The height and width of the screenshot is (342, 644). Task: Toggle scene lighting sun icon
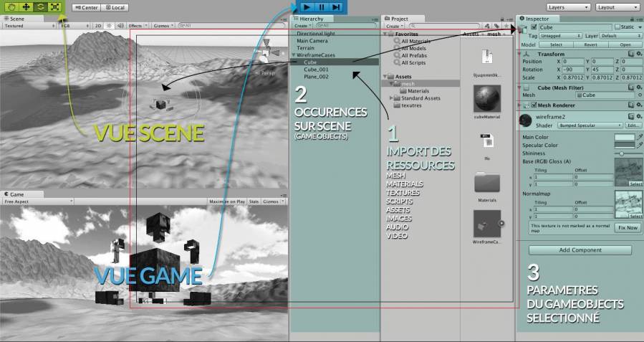pyautogui.click(x=109, y=25)
